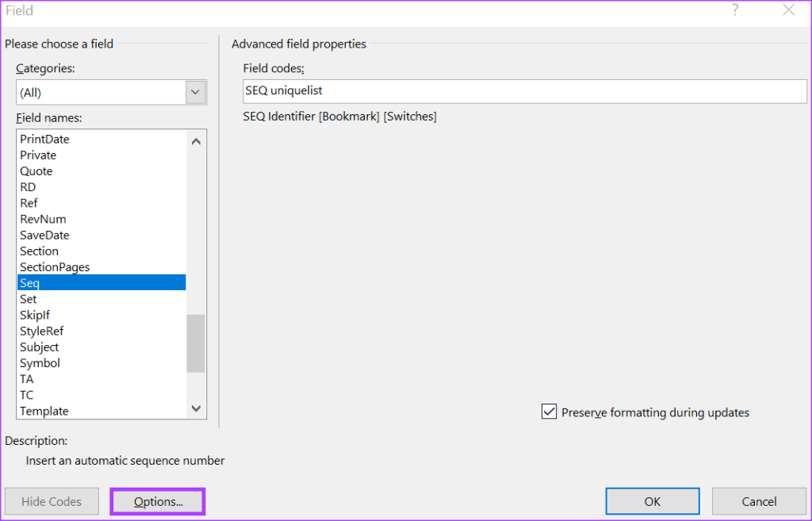812x521 pixels.
Task: Click the Help question mark icon
Action: click(735, 10)
